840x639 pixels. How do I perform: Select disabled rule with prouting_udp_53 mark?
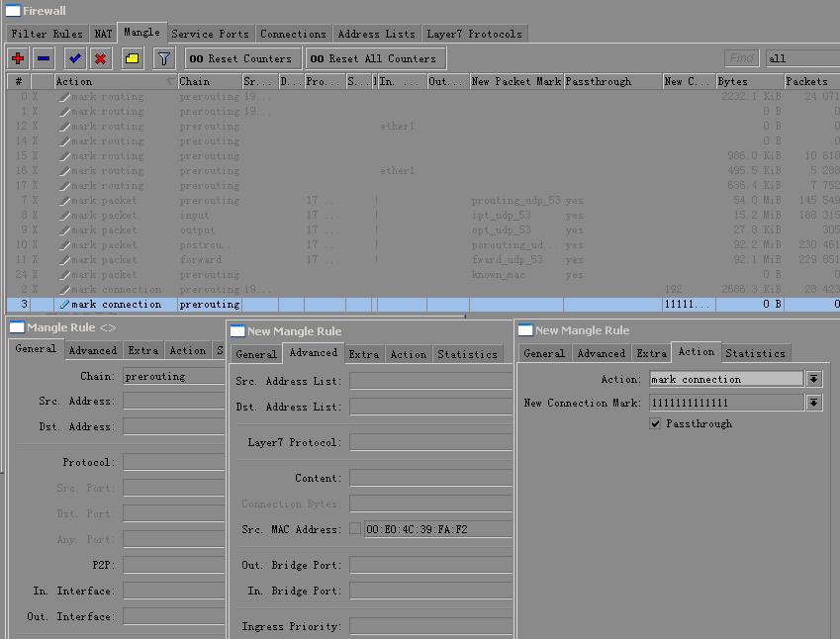tap(422, 201)
